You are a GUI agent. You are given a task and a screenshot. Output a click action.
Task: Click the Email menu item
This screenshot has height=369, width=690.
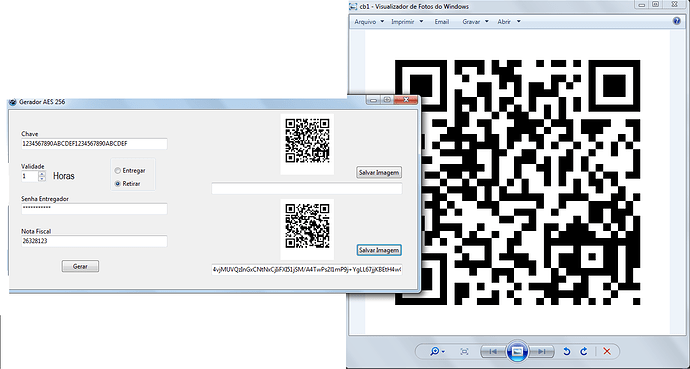441,22
